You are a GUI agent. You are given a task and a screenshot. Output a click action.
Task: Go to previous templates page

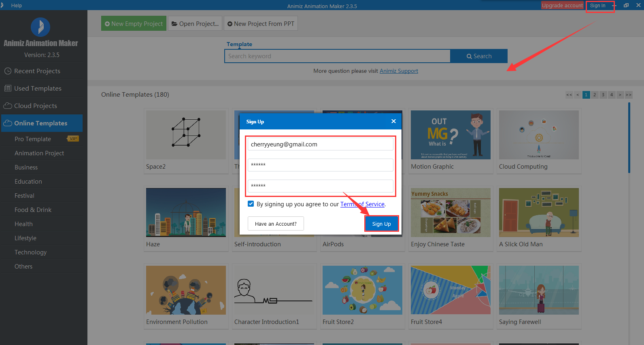point(578,95)
